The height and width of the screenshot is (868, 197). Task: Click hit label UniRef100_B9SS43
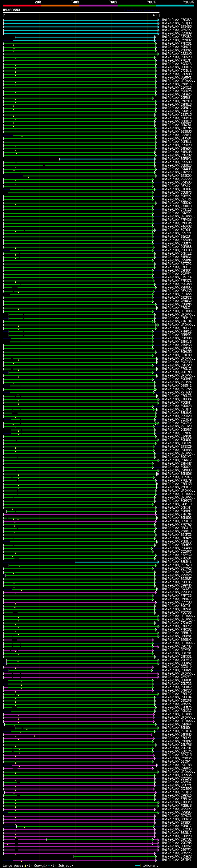tap(177, 64)
